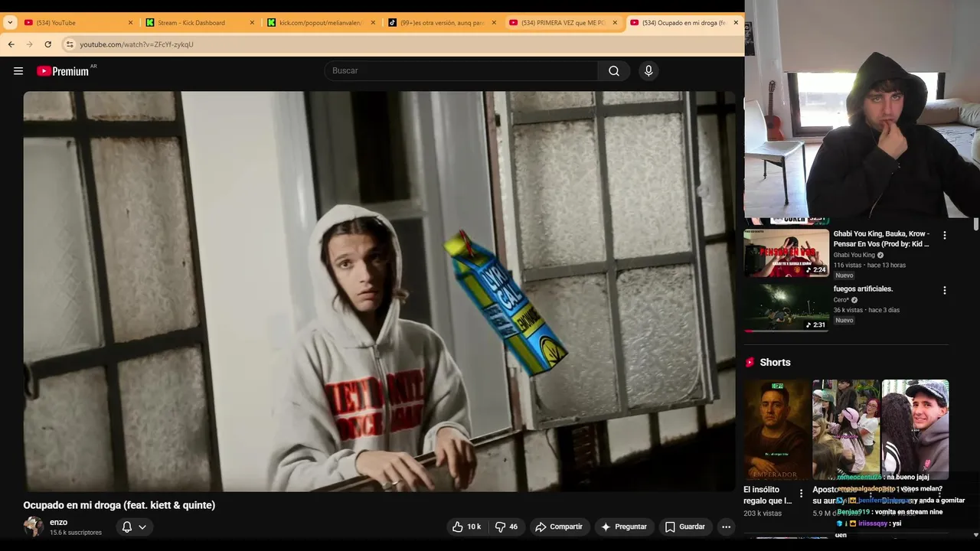Image resolution: width=980 pixels, height=551 pixels.
Task: Click the Shorts section heading
Action: point(775,363)
